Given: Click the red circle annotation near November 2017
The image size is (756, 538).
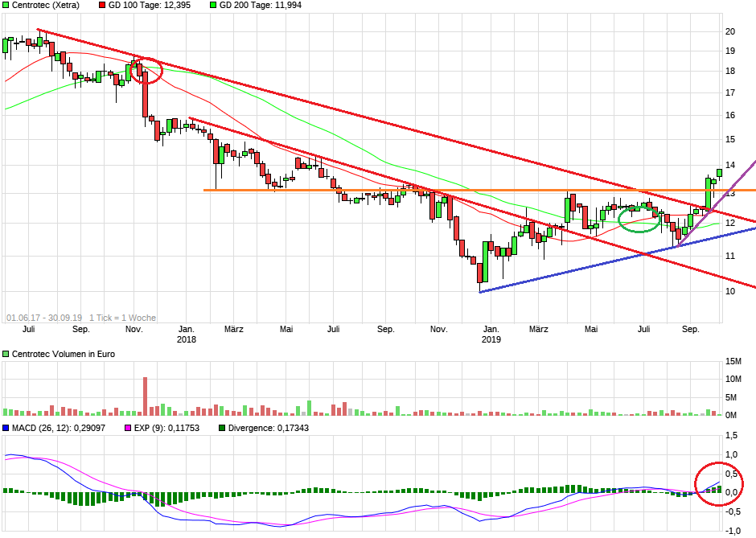Looking at the screenshot, I should point(146,71).
